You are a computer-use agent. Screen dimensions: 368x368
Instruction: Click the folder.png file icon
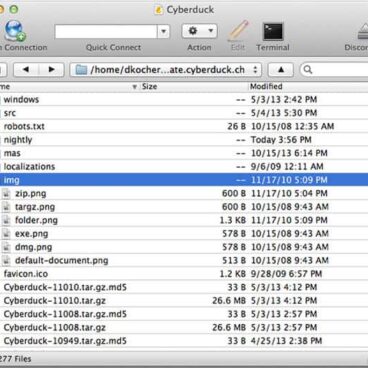pos(6,220)
